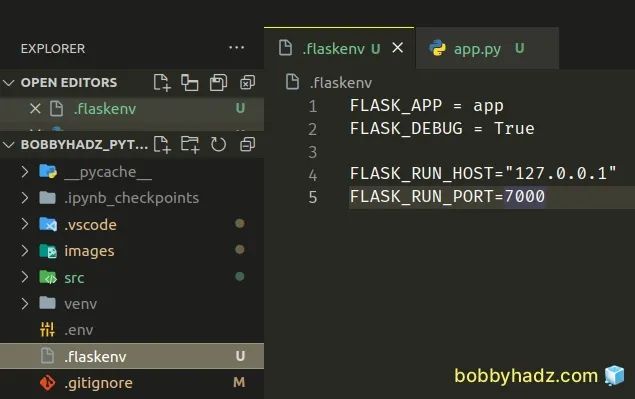Click line 4 FLASK_RUN_HOST text

pyautogui.click(x=483, y=173)
